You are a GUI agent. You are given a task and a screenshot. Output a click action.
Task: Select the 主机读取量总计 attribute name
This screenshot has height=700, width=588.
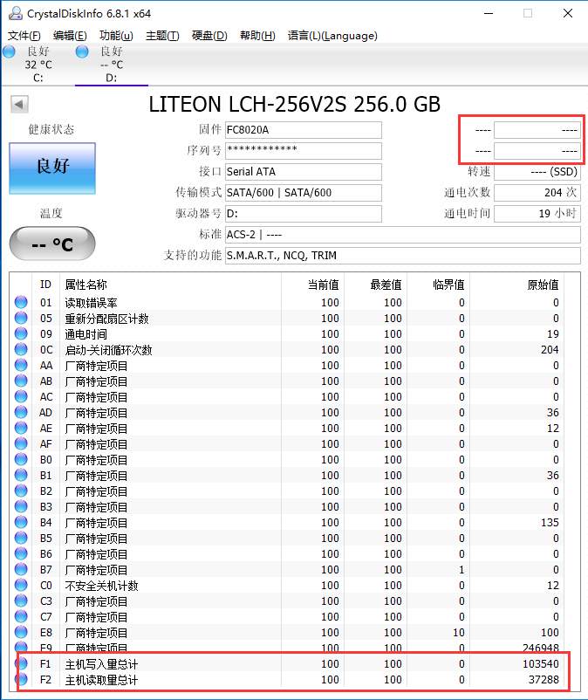point(102,680)
